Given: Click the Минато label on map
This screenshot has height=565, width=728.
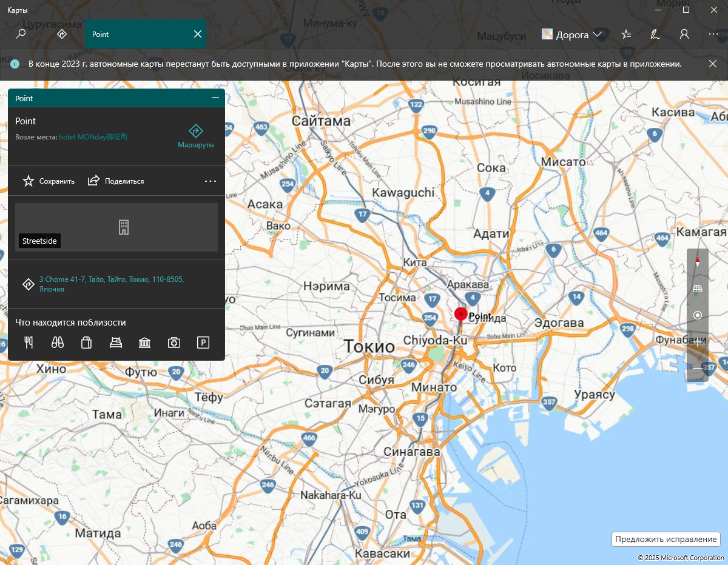Looking at the screenshot, I should (434, 387).
